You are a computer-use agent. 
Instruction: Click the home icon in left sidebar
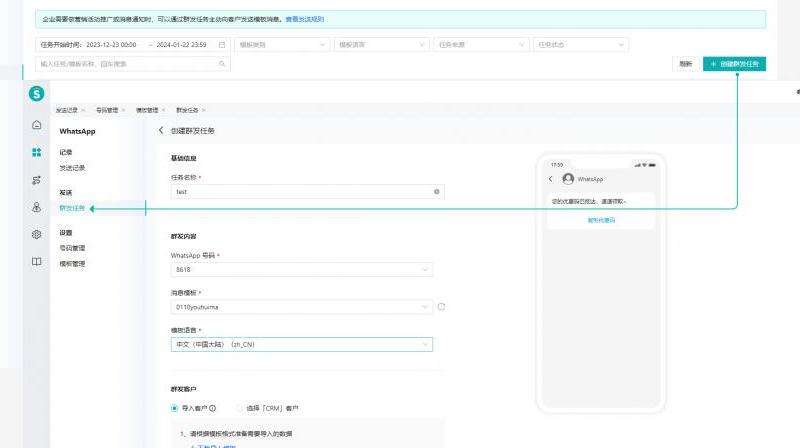coord(37,125)
